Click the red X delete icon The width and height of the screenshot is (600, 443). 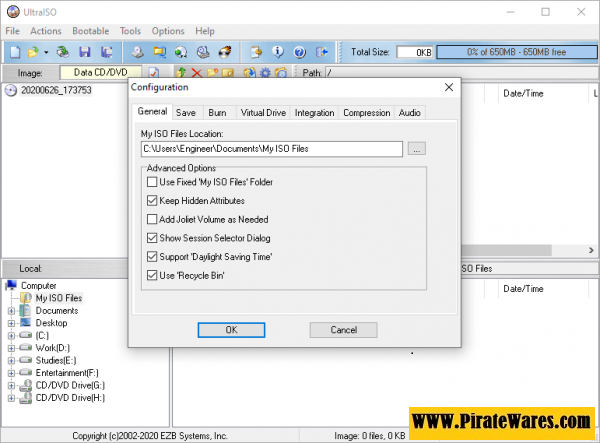pos(197,73)
